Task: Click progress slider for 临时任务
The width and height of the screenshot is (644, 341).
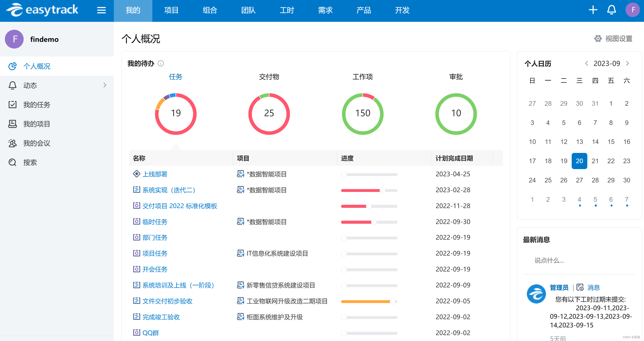Action: coord(369,222)
